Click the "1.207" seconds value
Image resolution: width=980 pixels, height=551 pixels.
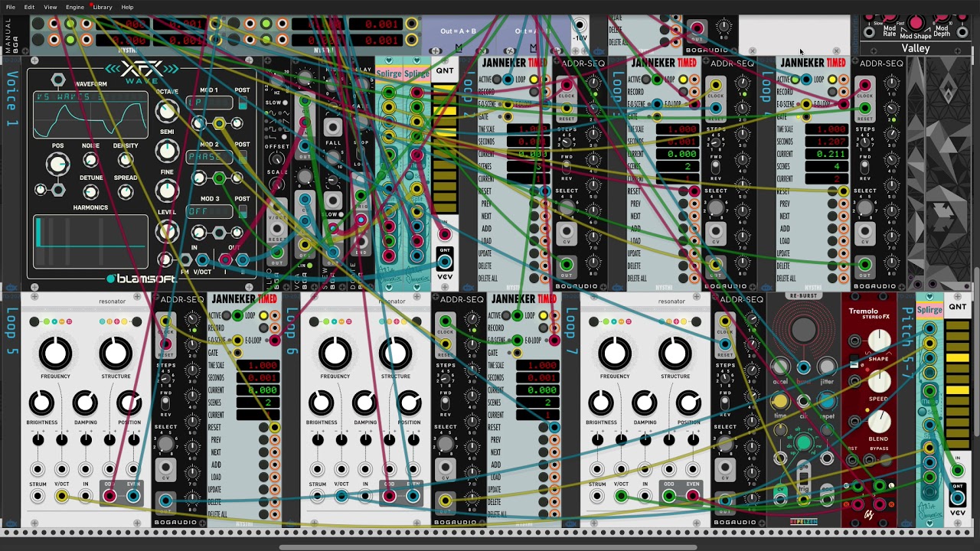(831, 142)
